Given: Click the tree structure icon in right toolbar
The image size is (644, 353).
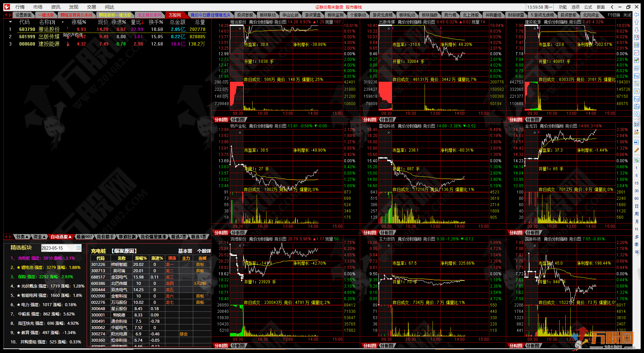Looking at the screenshot, I should 636,83.
